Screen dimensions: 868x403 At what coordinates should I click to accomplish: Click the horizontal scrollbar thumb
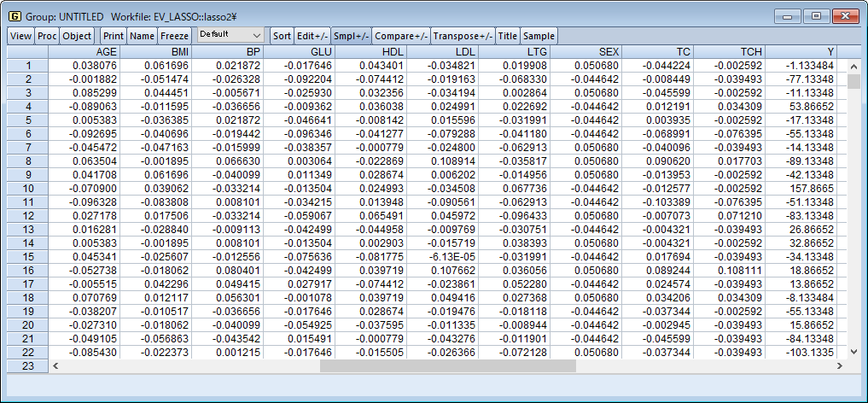pos(448,365)
